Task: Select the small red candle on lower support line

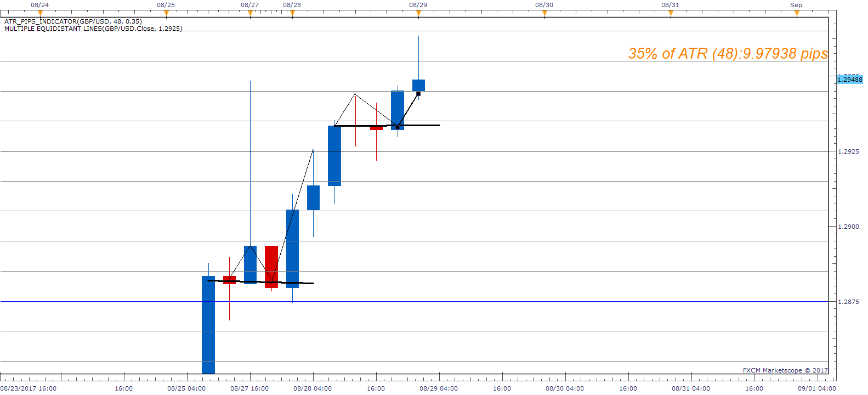Action: click(229, 280)
